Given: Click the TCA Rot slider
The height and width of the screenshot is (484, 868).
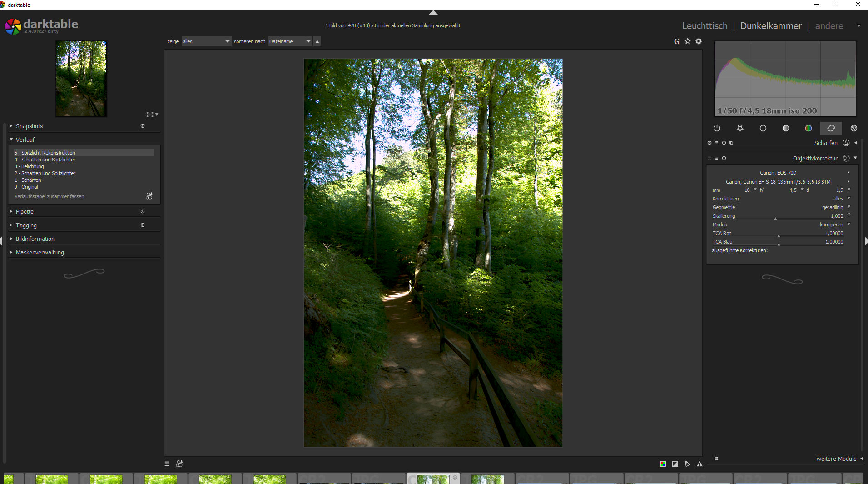Looking at the screenshot, I should pyautogui.click(x=778, y=234).
